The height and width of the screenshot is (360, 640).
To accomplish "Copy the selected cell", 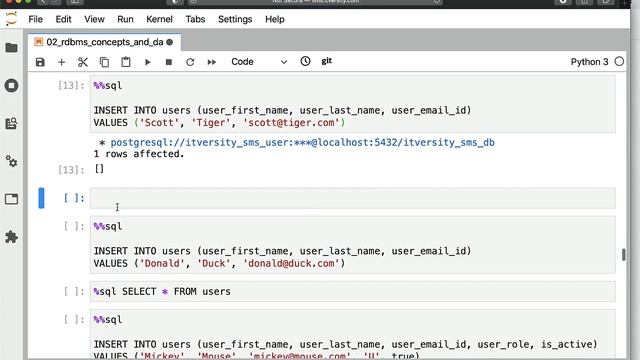I will pos(104,62).
